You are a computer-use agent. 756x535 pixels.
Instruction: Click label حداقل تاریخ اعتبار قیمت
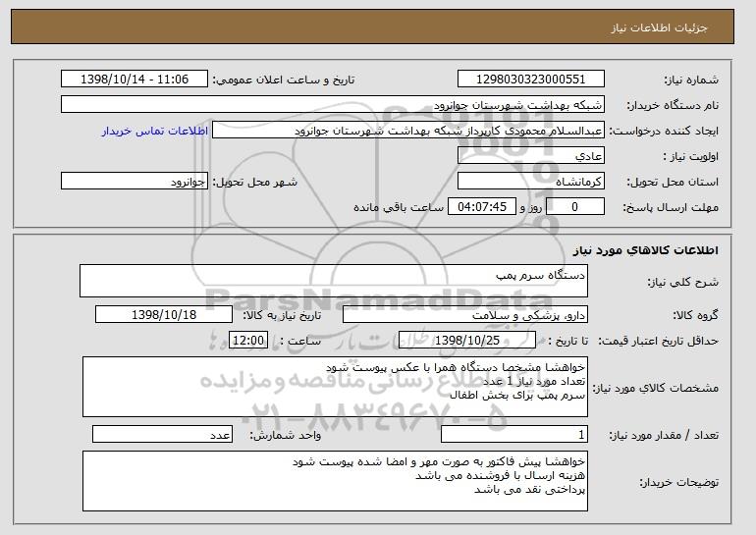[x=658, y=341]
